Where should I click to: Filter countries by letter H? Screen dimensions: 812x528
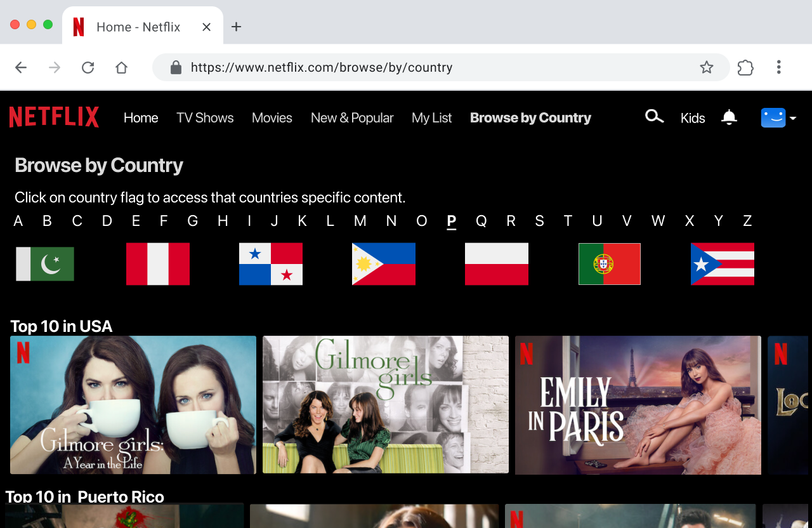223,221
